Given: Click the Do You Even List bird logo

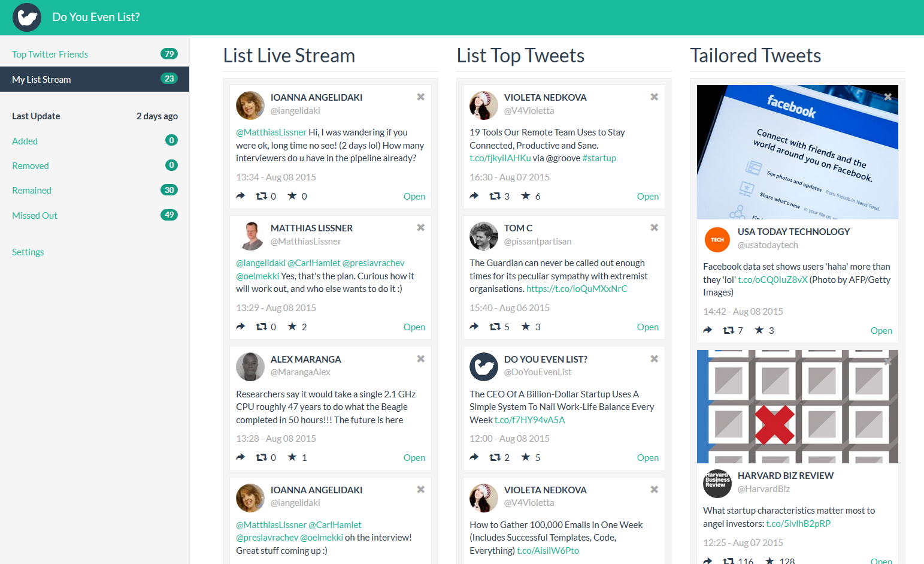Looking at the screenshot, I should 26,17.
